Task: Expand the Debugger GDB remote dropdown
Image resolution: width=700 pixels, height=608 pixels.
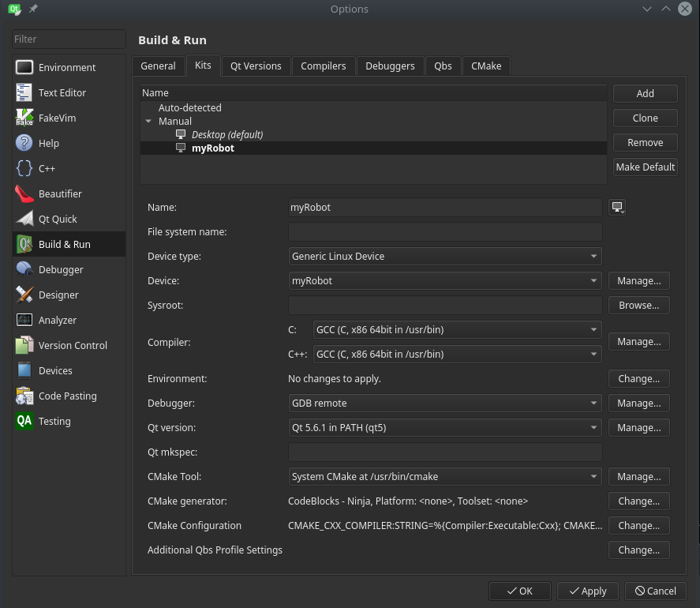Action: pyautogui.click(x=445, y=403)
